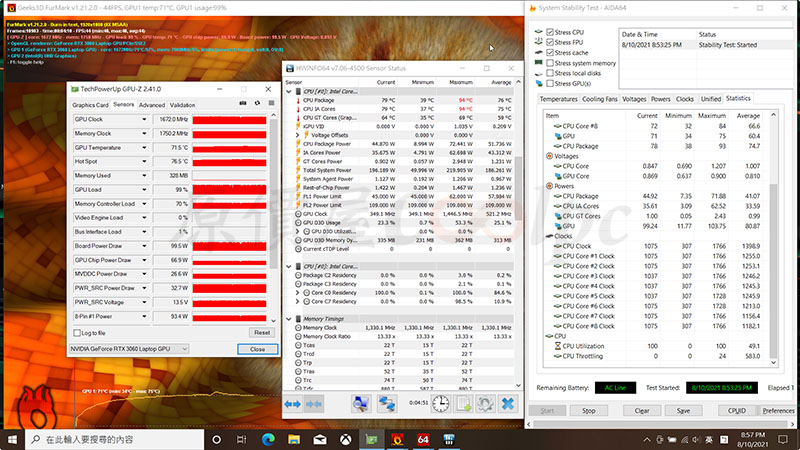Screen dimensions: 800x450
Task: Open Xbox app from taskbar
Action: (x=345, y=439)
